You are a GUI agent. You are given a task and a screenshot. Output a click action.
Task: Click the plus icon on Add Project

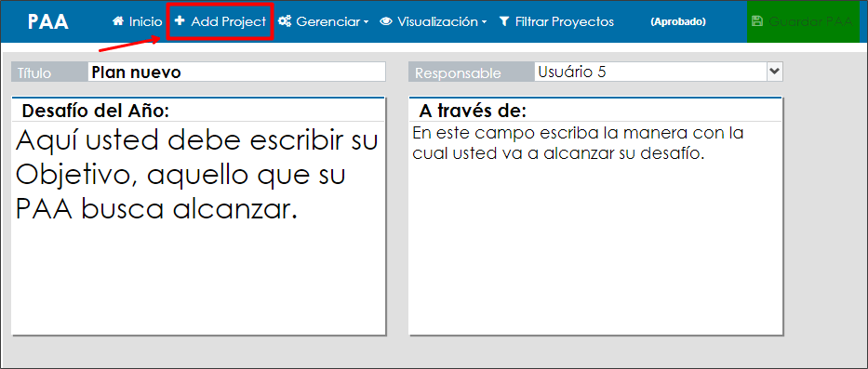[x=179, y=21]
